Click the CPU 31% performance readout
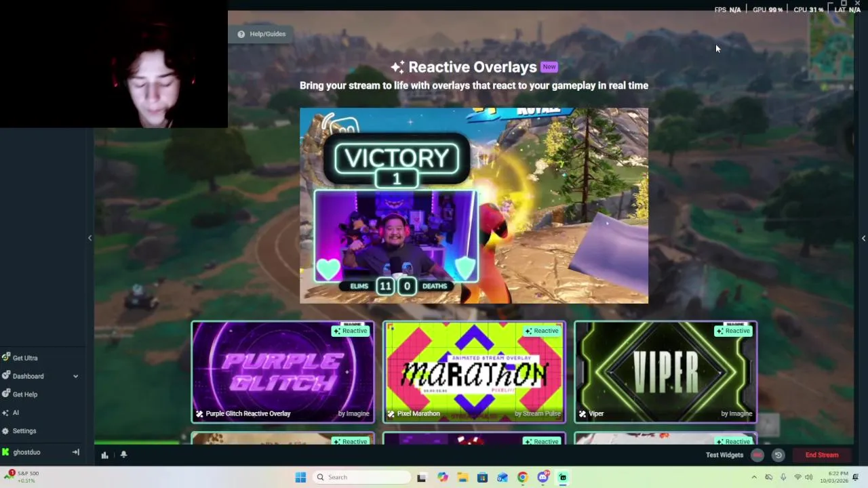Screen dimensions: 868x488 click(808, 9)
